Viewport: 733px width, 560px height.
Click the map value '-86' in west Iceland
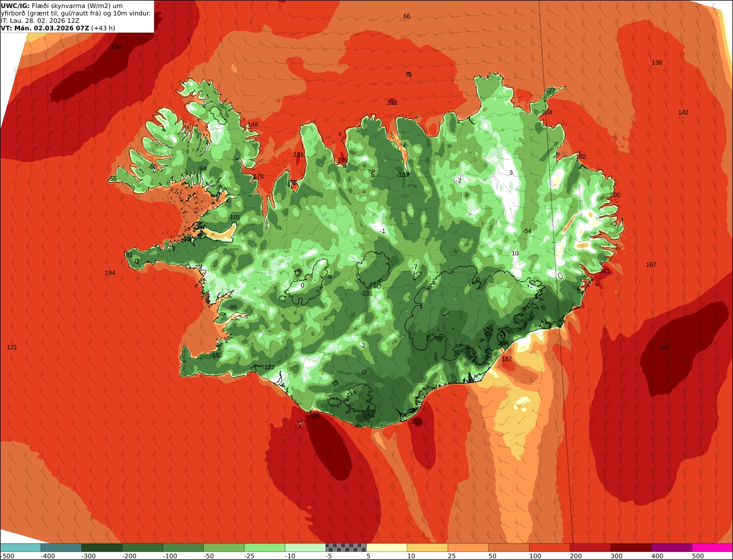tap(232, 307)
